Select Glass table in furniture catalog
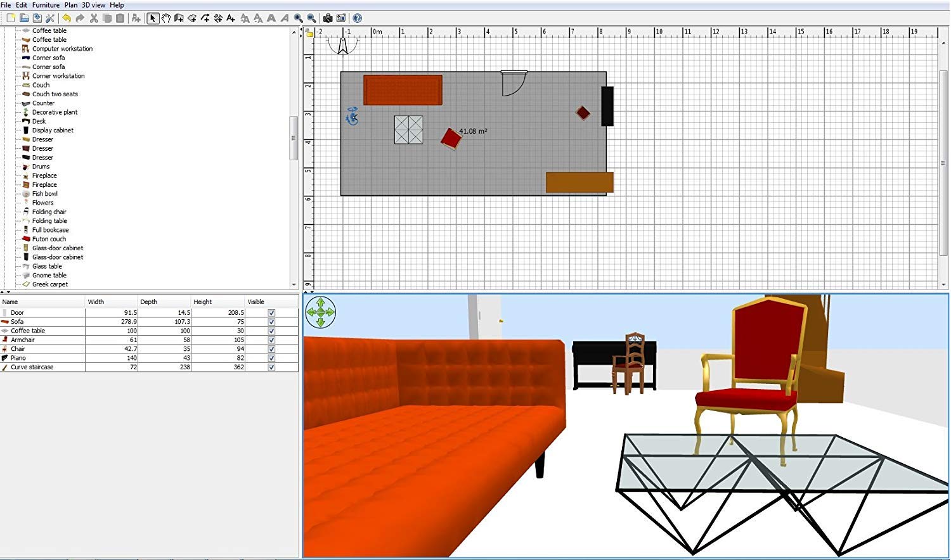 pyautogui.click(x=47, y=266)
